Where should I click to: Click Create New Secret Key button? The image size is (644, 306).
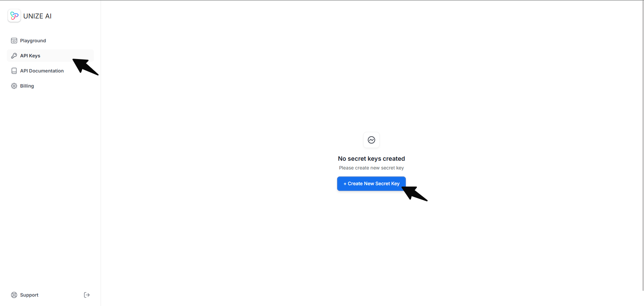pyautogui.click(x=371, y=184)
